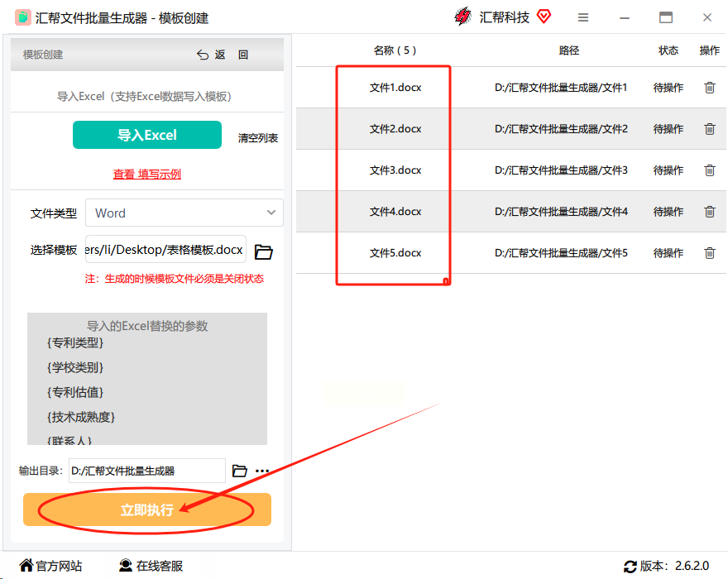Minimize the application window
Screen dimensions: 728x579
pyautogui.click(x=625, y=17)
